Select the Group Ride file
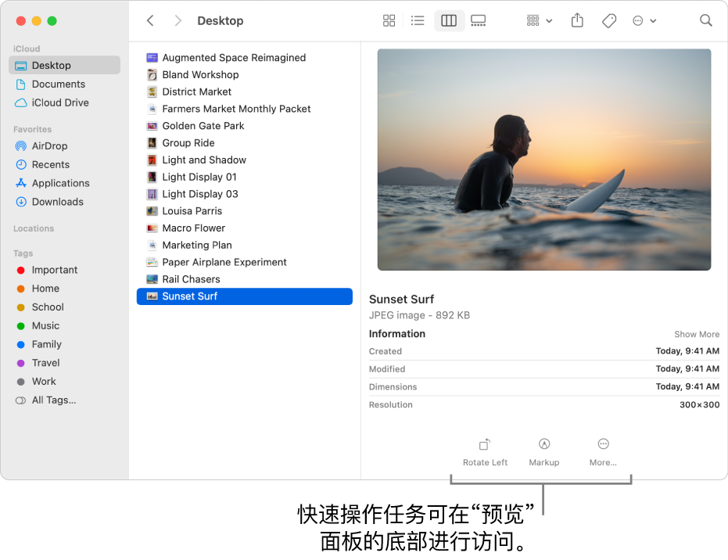The image size is (728, 560). (x=245, y=142)
